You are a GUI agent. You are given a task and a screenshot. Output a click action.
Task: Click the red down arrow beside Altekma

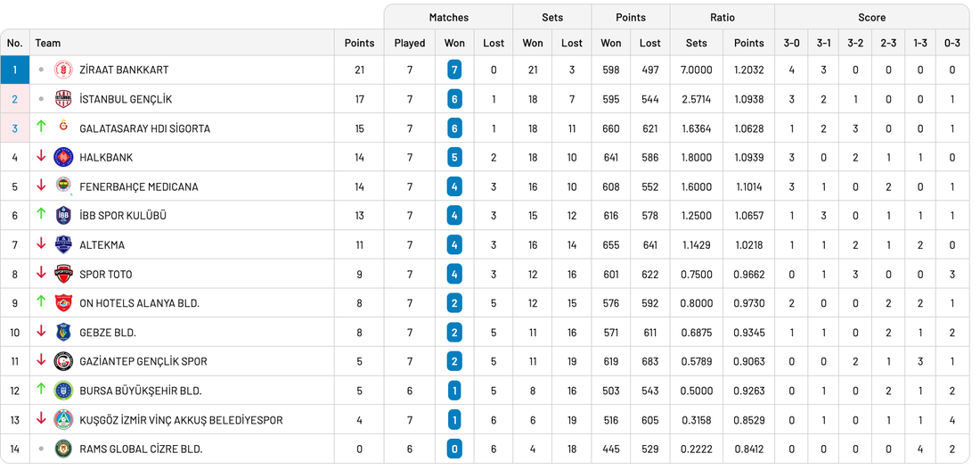(x=41, y=244)
